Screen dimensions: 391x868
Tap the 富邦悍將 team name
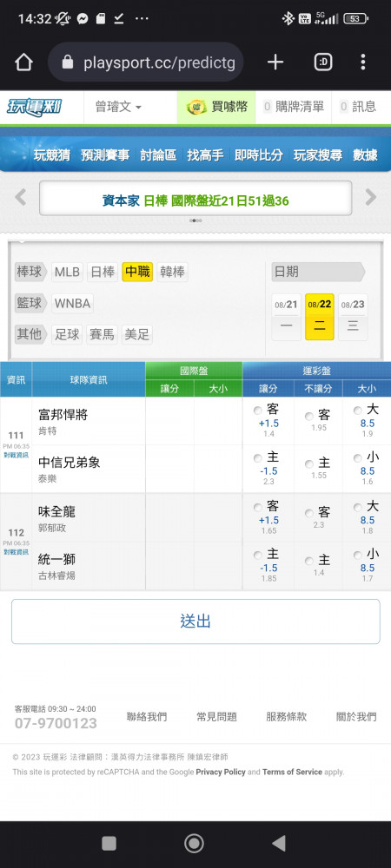63,414
